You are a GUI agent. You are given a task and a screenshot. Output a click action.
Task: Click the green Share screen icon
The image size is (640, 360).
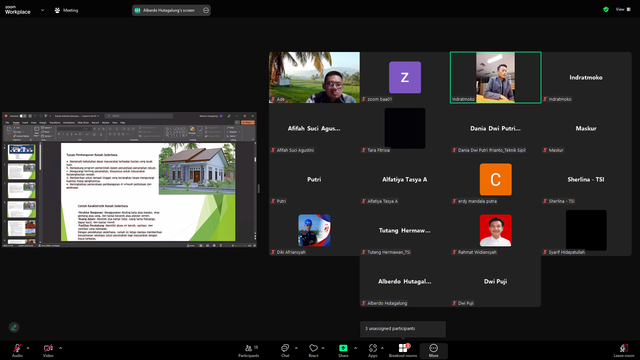click(x=343, y=348)
